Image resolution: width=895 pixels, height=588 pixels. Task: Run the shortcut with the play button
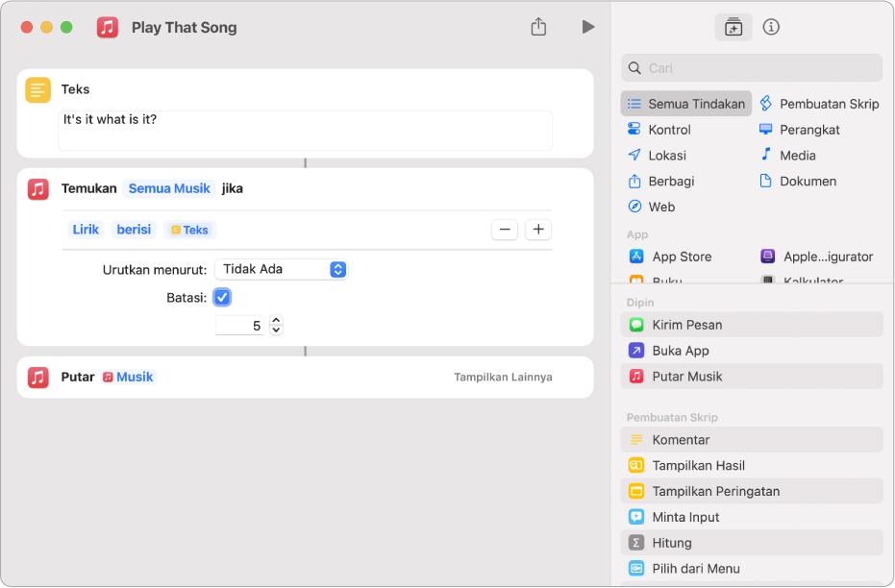click(x=588, y=27)
